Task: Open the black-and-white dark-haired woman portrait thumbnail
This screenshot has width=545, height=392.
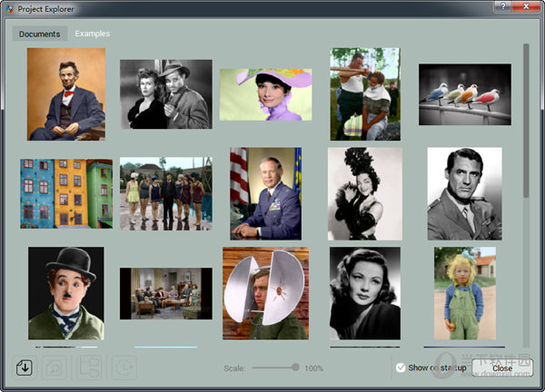Action: (365, 293)
